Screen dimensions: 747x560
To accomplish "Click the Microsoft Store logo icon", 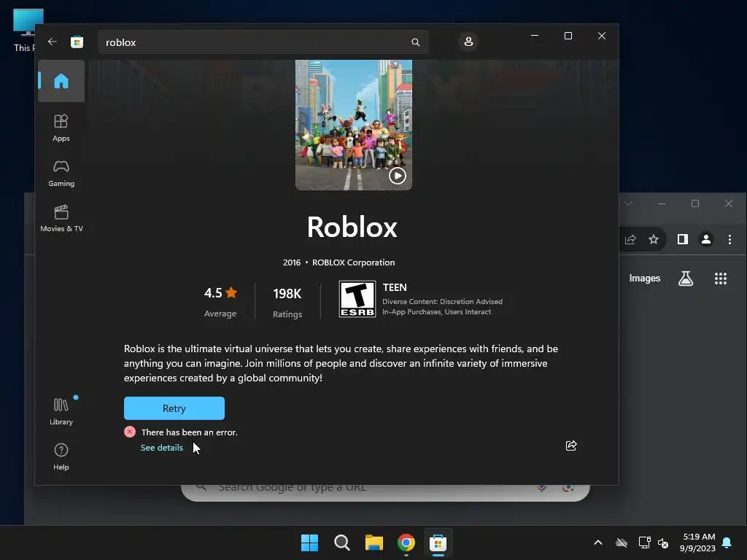I will click(77, 42).
